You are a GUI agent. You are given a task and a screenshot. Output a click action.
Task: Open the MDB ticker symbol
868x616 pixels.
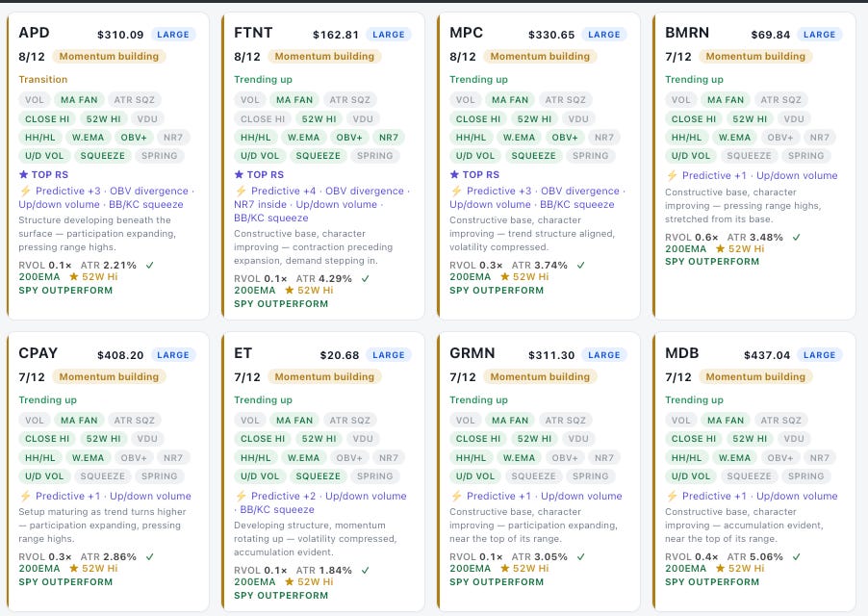coord(682,353)
